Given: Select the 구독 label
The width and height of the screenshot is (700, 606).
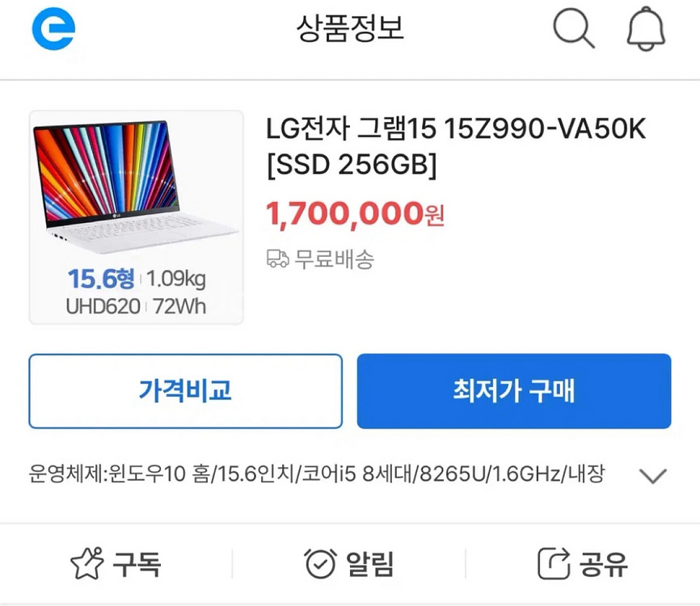Looking at the screenshot, I should (137, 564).
